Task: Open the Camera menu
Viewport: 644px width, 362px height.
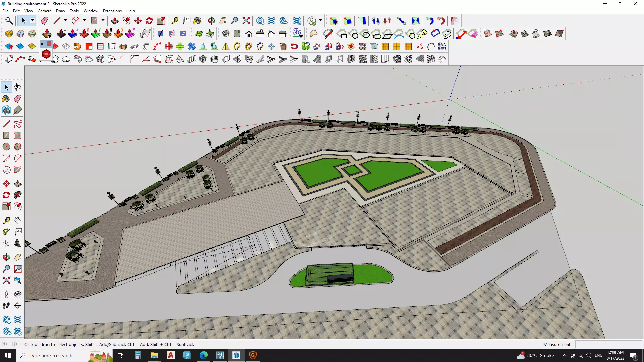Action: 44,11
